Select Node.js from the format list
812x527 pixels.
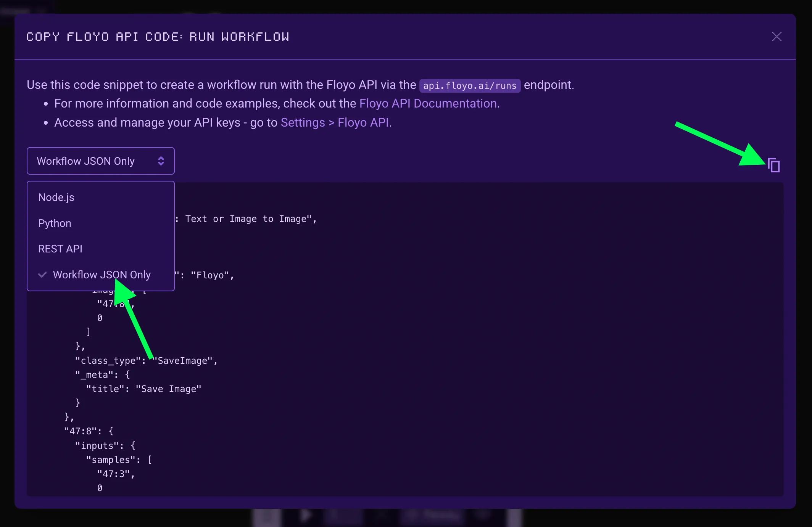[101, 197]
